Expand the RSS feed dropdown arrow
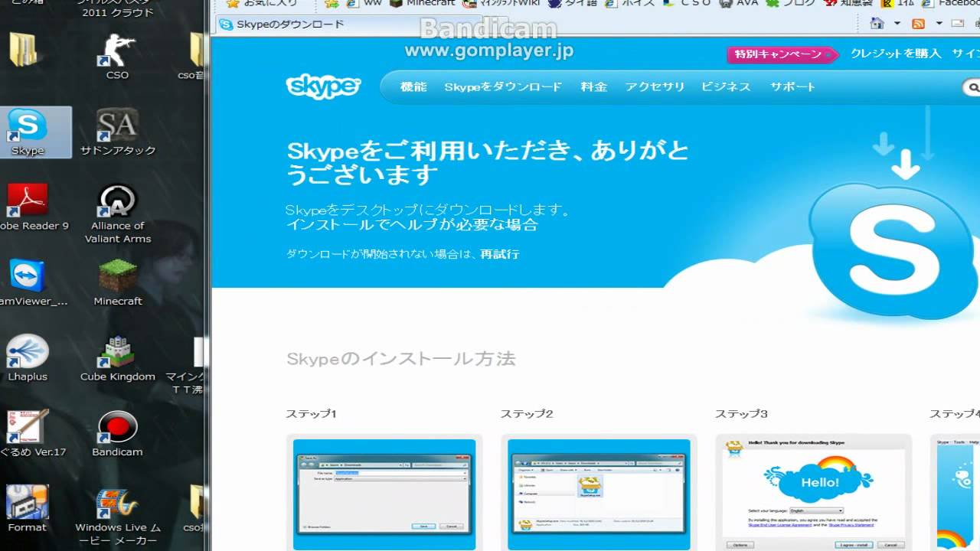Image resolution: width=980 pixels, height=551 pixels. tap(939, 24)
